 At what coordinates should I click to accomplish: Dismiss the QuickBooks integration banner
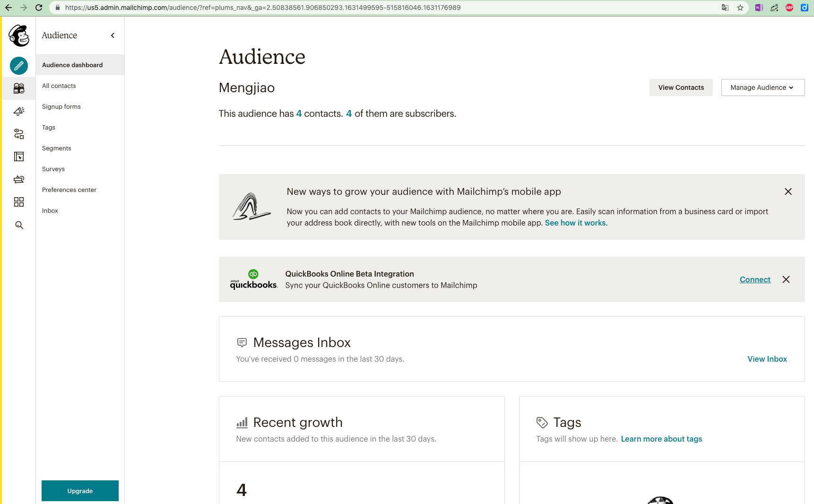point(786,279)
